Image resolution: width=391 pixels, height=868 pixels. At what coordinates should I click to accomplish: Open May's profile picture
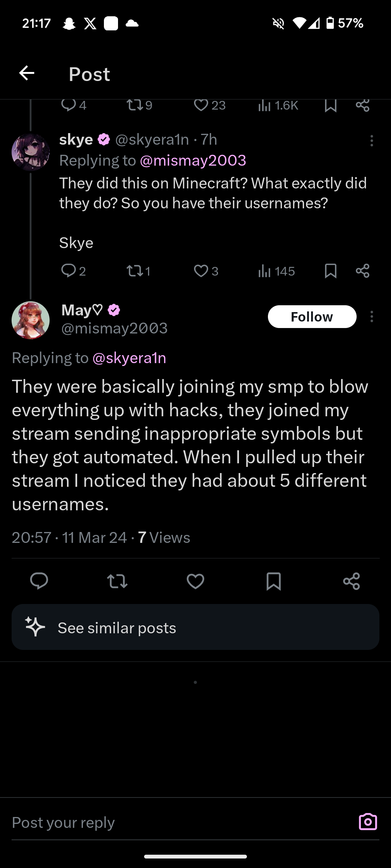pyautogui.click(x=31, y=320)
